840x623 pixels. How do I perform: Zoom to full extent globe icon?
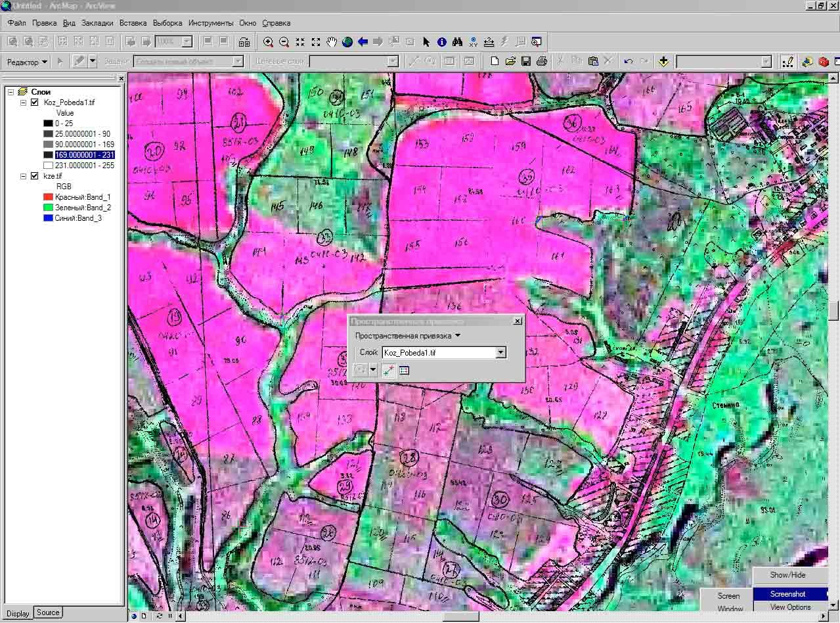(x=347, y=42)
